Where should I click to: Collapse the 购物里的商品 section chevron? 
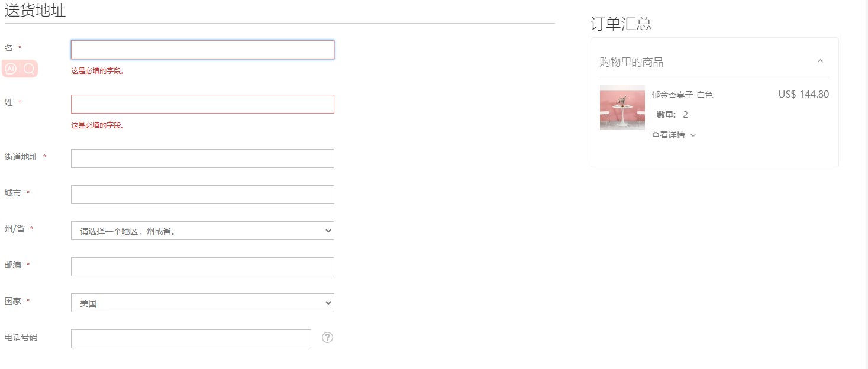coord(820,61)
